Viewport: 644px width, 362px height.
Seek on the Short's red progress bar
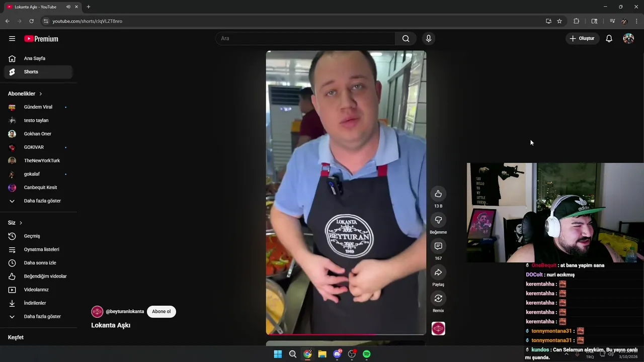(346, 334)
